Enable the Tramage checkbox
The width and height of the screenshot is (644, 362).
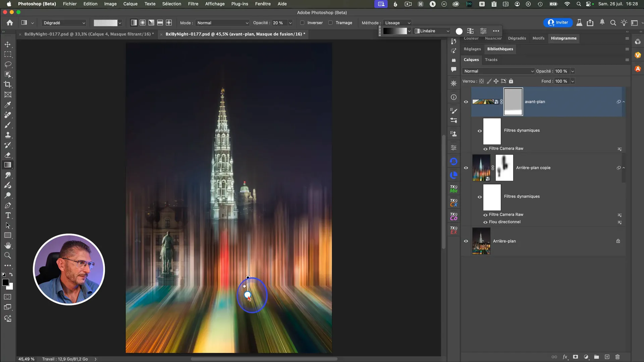tap(330, 23)
